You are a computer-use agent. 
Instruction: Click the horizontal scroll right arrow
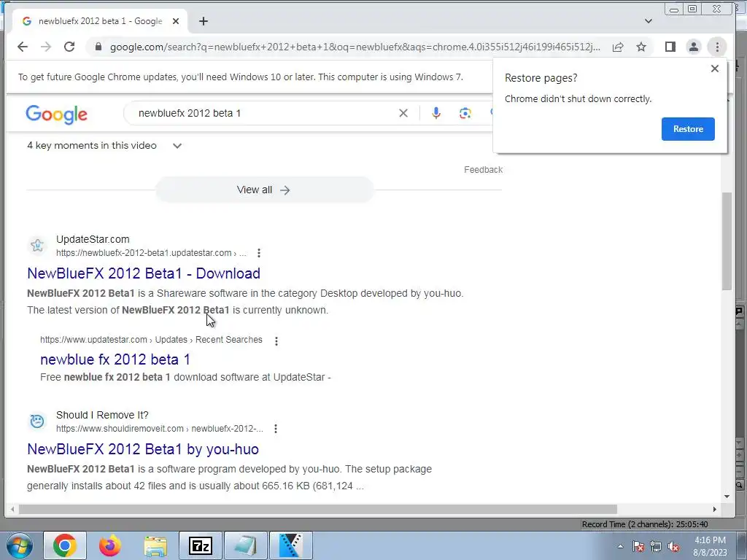(x=714, y=509)
